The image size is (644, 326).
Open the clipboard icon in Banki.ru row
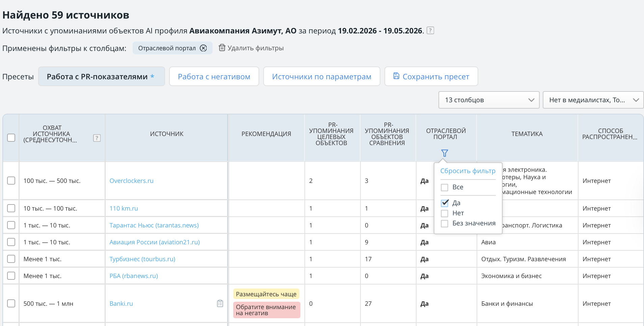pyautogui.click(x=220, y=303)
